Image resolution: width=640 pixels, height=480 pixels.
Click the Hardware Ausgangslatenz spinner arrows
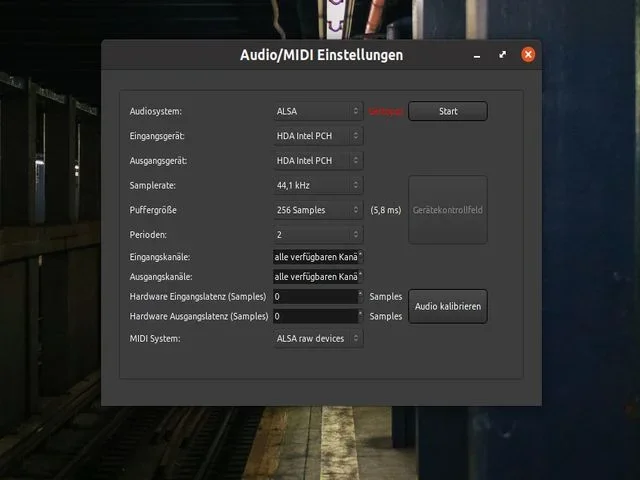click(x=360, y=316)
